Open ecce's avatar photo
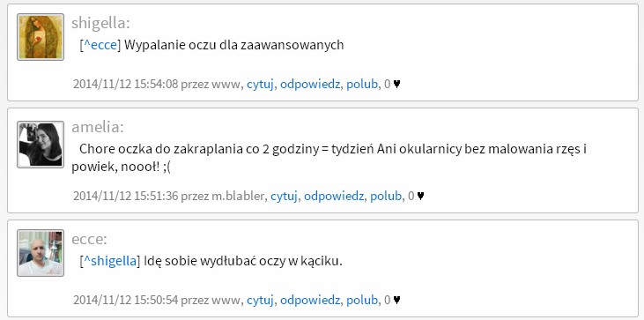Screen dimensions: 644x320 [x=41, y=253]
